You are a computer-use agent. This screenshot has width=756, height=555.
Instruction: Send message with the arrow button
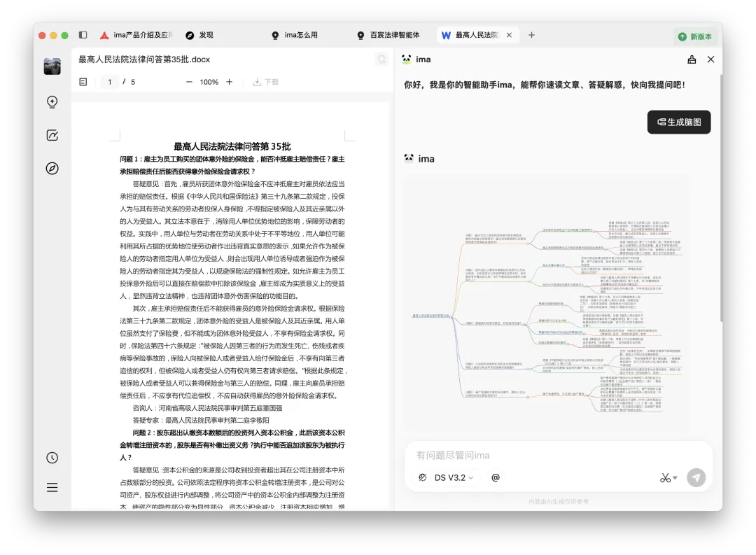point(696,478)
